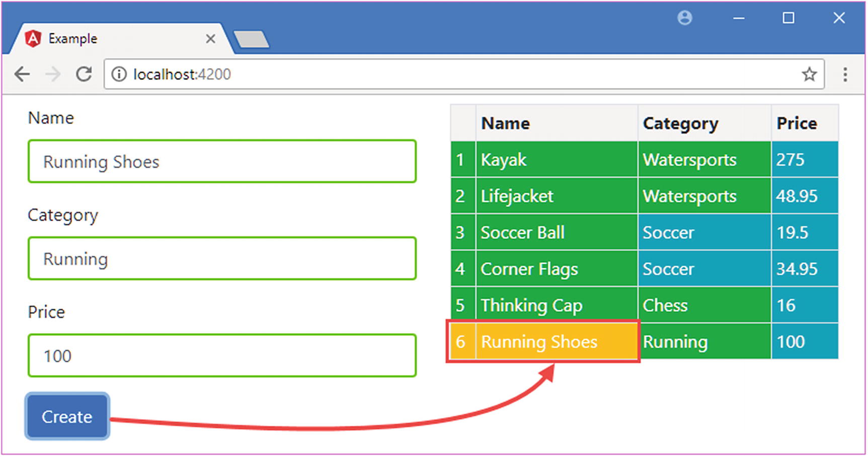This screenshot has width=868, height=457.
Task: Open a new tab button
Action: click(252, 39)
